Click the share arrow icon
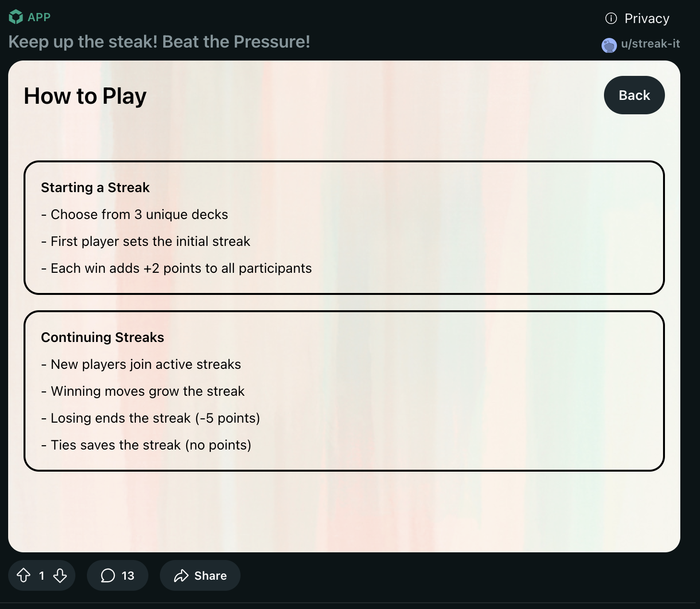 pos(181,575)
